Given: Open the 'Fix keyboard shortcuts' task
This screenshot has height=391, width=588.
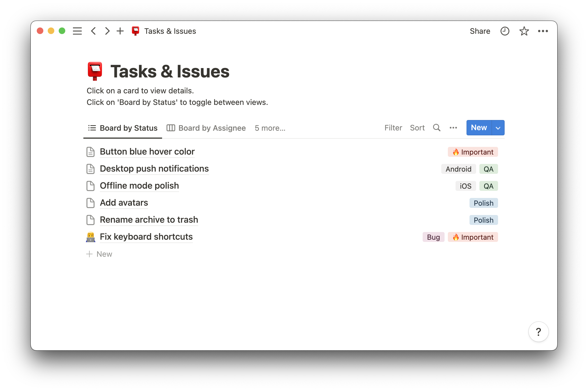Looking at the screenshot, I should coord(146,237).
